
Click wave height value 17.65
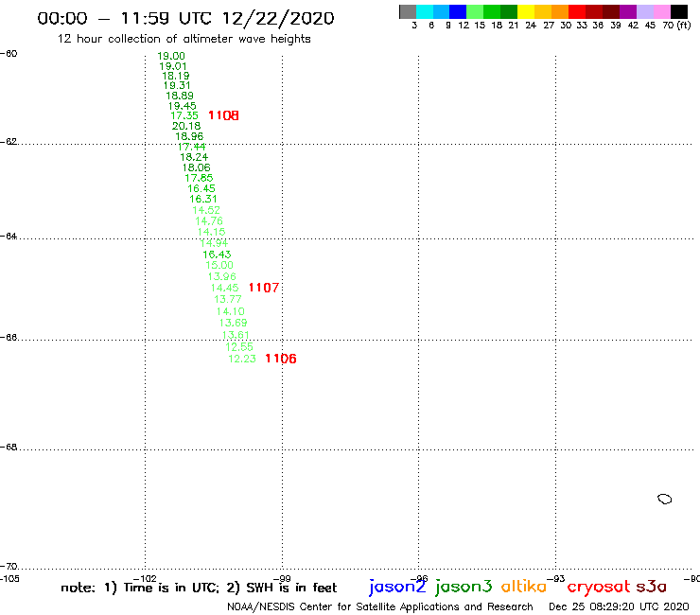[x=199, y=178]
